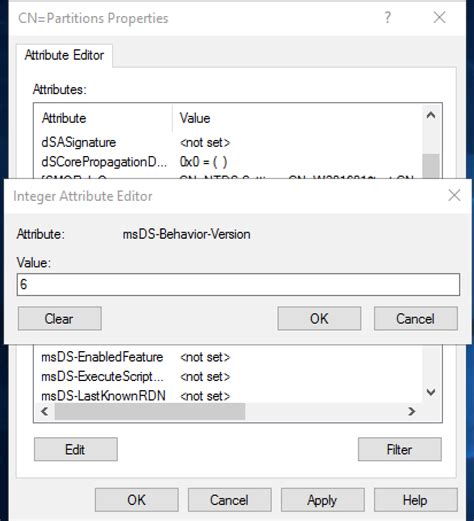Close the CN=Partitions Properties window
The height and width of the screenshot is (521, 474).
(x=439, y=17)
